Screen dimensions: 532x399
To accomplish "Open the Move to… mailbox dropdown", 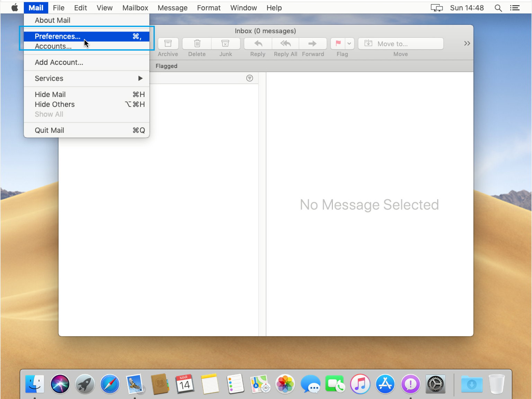I will point(400,44).
